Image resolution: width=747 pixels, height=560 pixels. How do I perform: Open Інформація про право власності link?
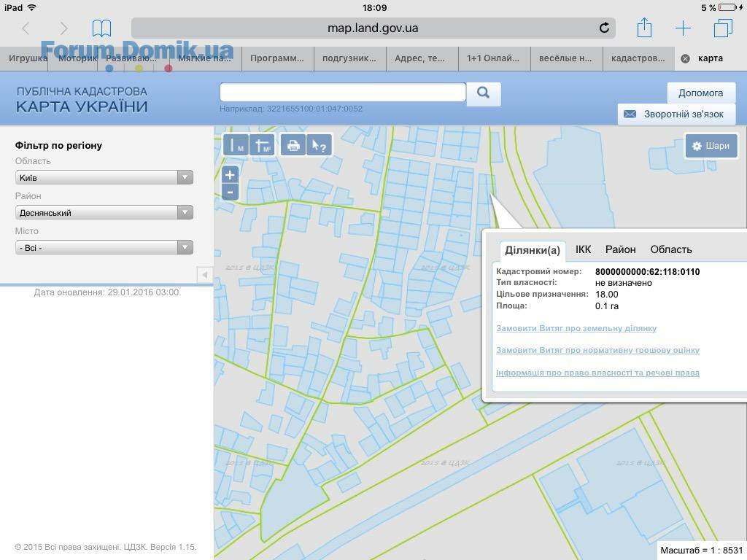[598, 373]
